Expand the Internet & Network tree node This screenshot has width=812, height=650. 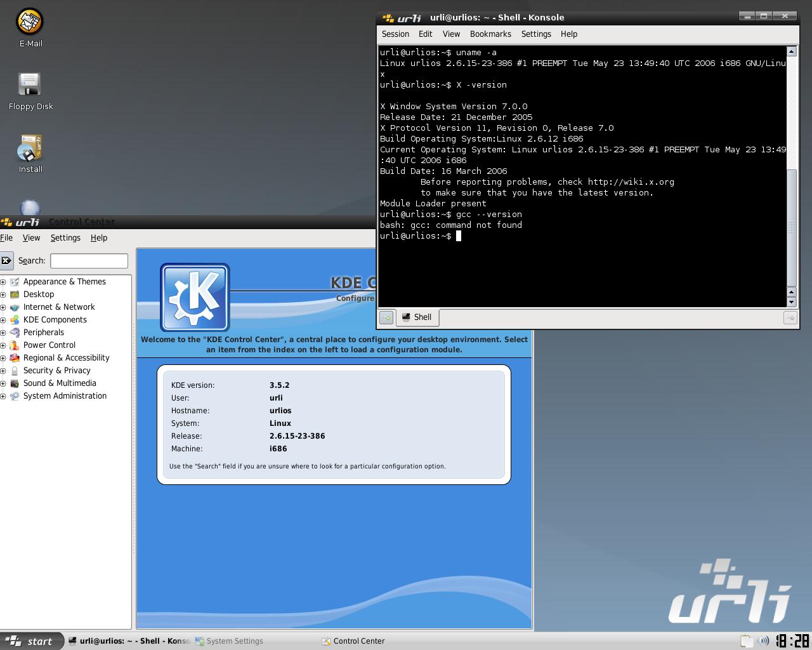[3, 307]
